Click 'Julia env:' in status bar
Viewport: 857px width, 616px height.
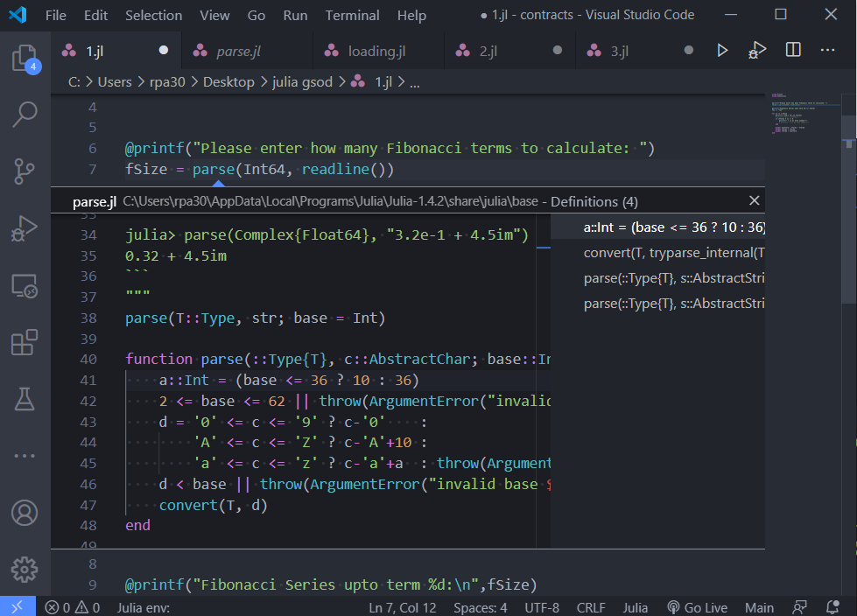[x=144, y=607]
